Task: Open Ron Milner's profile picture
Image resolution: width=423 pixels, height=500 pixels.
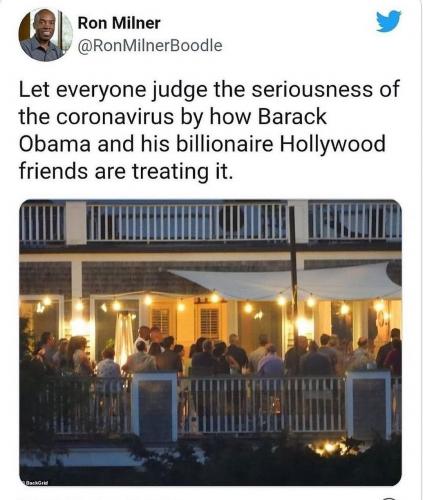Action: click(x=46, y=35)
